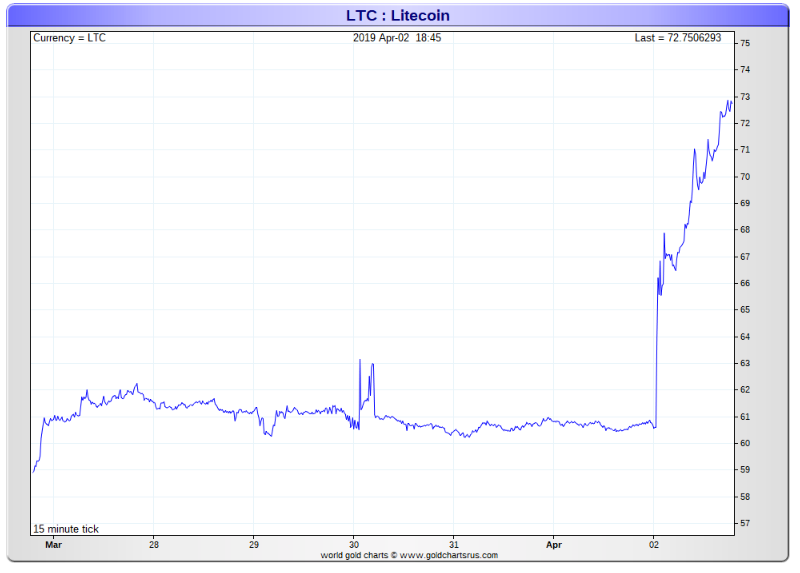Select the '28' date axis marker
This screenshot has height=573, width=800.
pos(153,546)
